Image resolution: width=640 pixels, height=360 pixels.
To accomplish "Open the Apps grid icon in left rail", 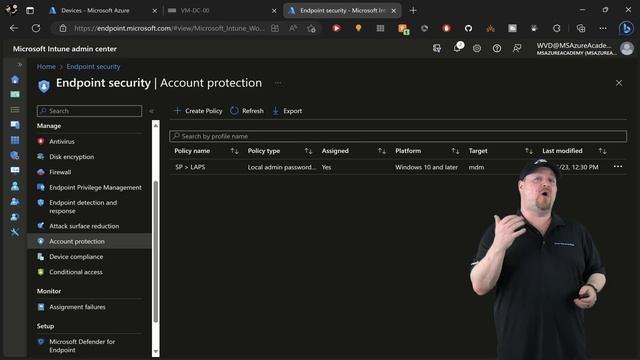I will (15, 140).
